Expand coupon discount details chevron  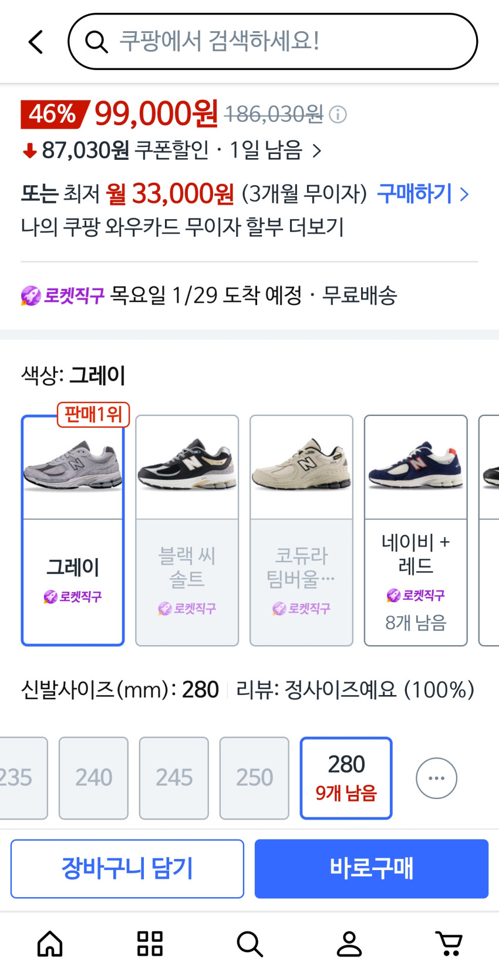(x=317, y=151)
